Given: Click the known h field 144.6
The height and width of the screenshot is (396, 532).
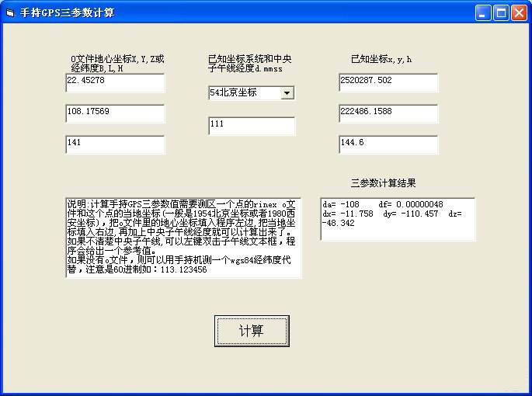Looking at the screenshot, I should pos(388,144).
